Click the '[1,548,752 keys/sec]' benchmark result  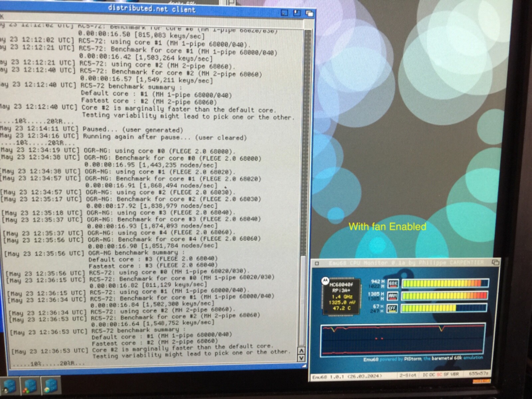click(x=180, y=322)
